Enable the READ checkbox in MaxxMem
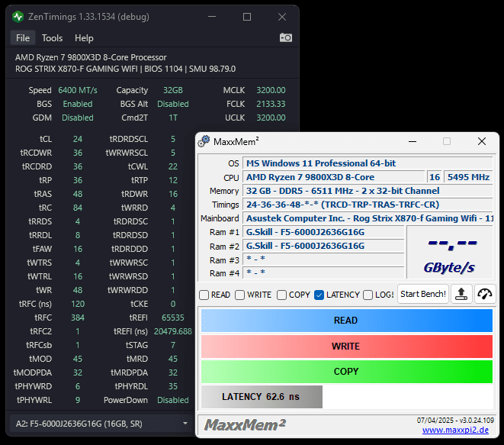The height and width of the screenshot is (445, 504). tap(204, 295)
